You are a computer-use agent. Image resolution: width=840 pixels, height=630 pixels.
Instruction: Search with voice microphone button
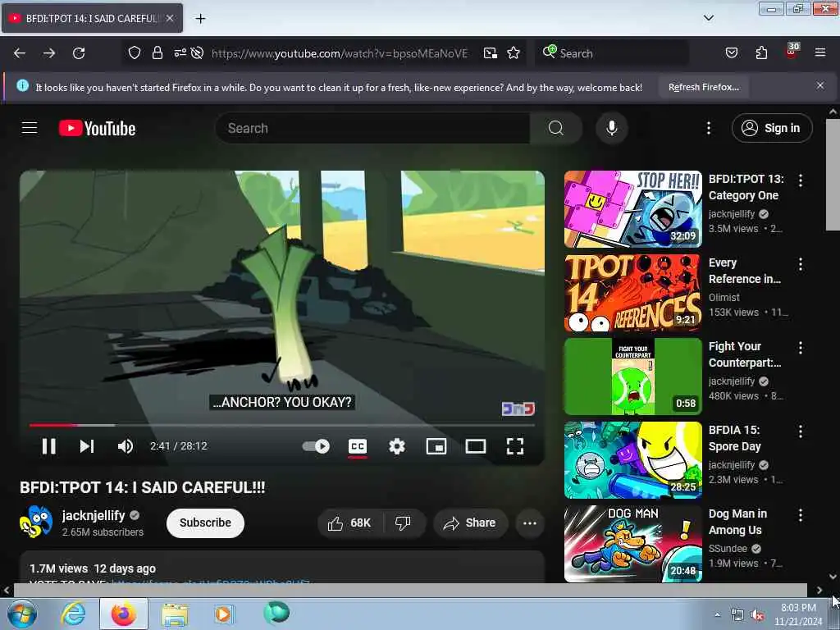click(611, 128)
